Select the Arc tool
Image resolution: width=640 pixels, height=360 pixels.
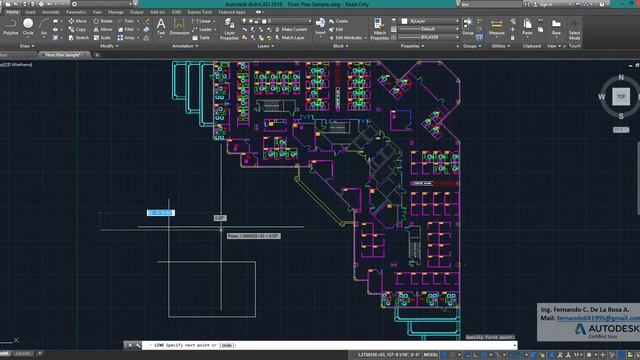point(44,27)
